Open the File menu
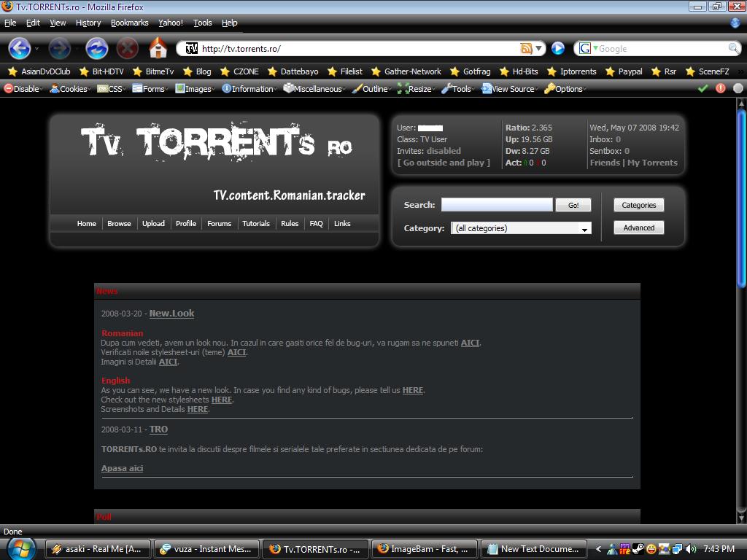Image resolution: width=747 pixels, height=560 pixels. tap(10, 23)
